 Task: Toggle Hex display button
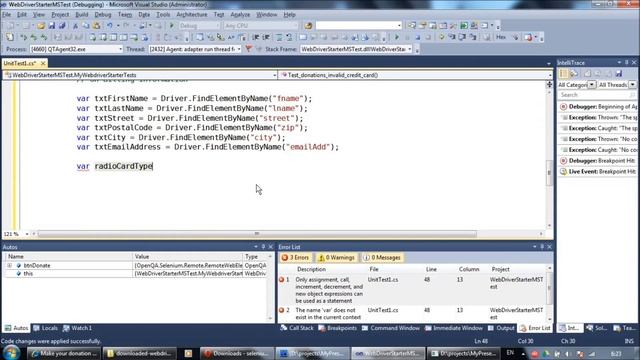pyautogui.click(x=501, y=37)
